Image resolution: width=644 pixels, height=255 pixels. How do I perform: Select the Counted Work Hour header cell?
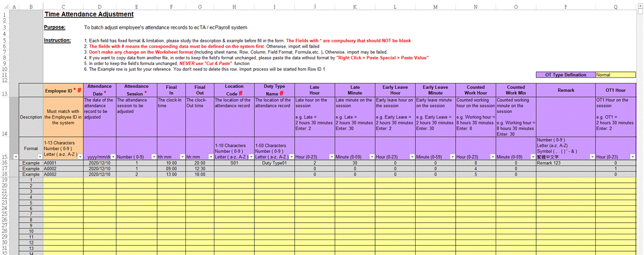click(x=475, y=90)
